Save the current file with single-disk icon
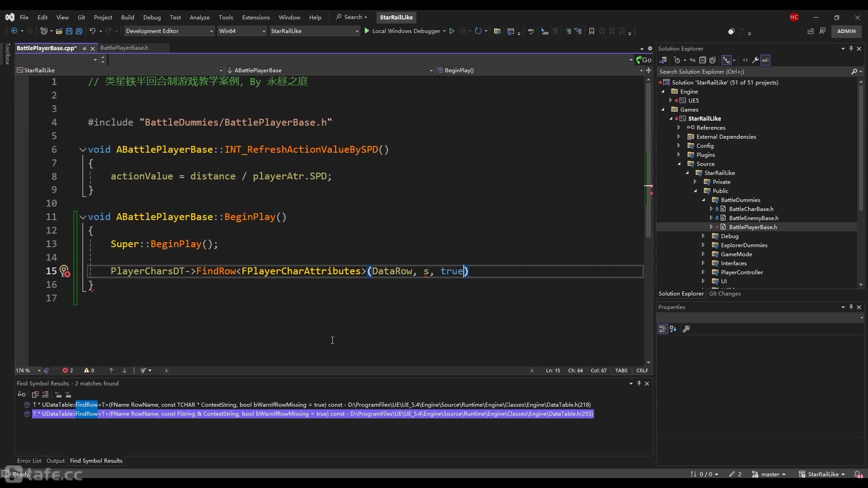 (x=69, y=31)
